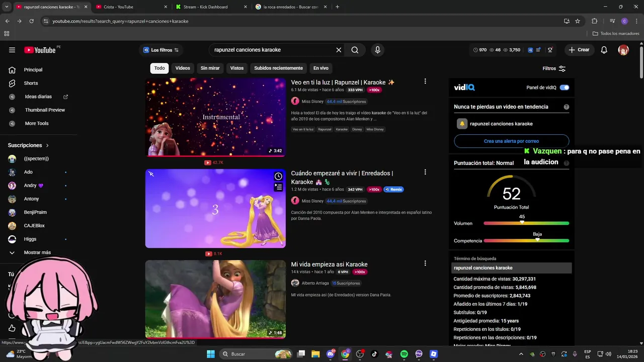The width and height of the screenshot is (644, 362).
Task: Click the vidIQ blue logo icon in header
Action: coord(530,50)
